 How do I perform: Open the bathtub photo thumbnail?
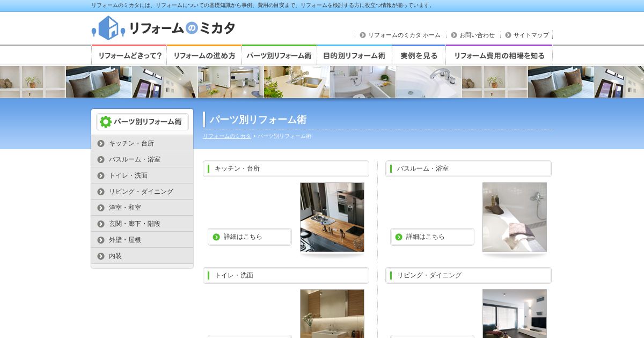coord(515,217)
